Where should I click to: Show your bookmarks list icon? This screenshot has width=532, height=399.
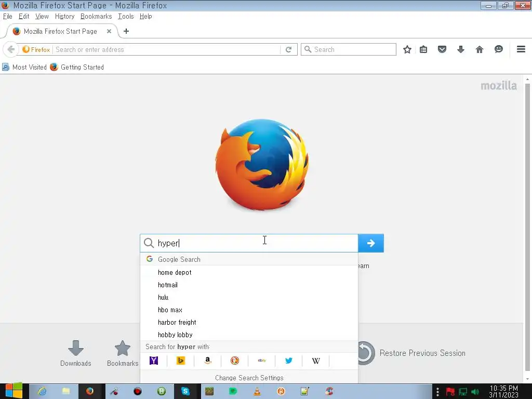[x=423, y=49]
